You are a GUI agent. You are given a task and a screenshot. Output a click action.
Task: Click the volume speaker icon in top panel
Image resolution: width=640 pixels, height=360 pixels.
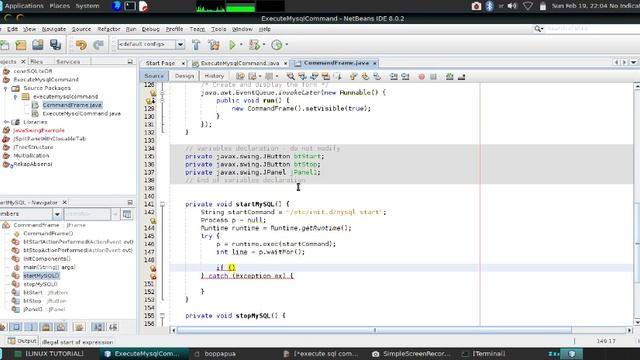pyautogui.click(x=512, y=6)
